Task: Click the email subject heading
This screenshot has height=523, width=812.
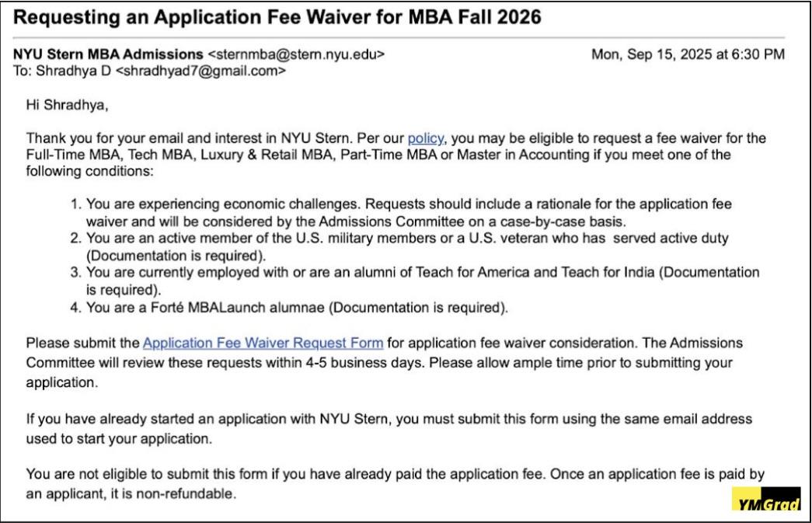Action: (277, 17)
